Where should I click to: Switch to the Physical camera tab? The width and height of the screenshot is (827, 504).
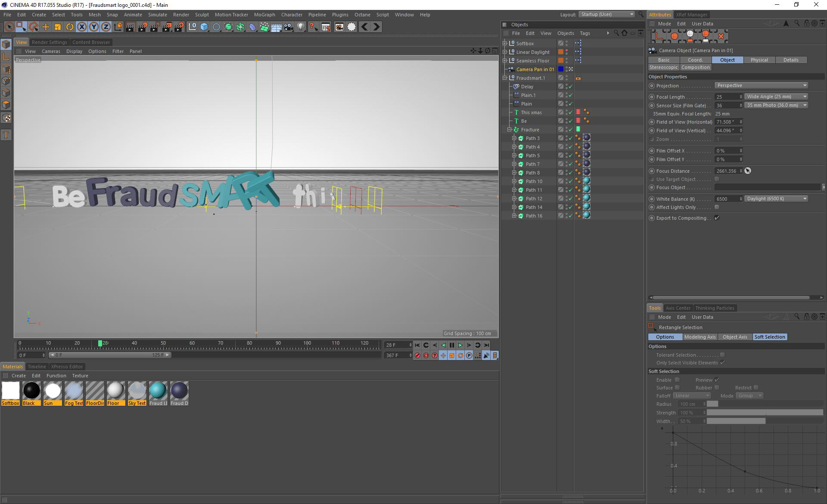[759, 60]
